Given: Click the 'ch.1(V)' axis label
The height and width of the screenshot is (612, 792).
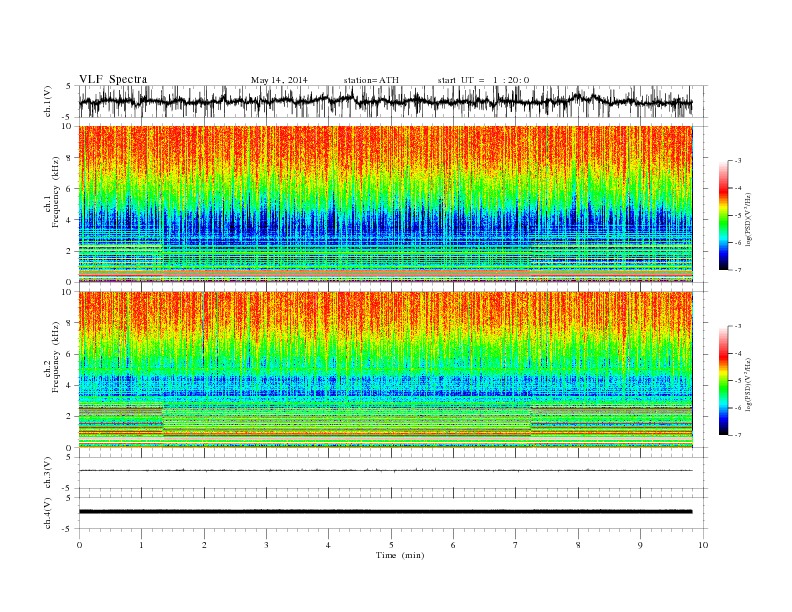Looking at the screenshot, I should coord(49,103).
